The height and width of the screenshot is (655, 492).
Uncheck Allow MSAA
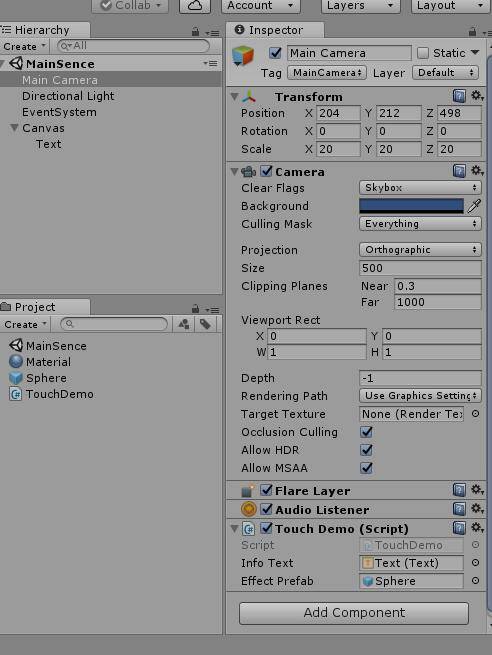coord(366,468)
